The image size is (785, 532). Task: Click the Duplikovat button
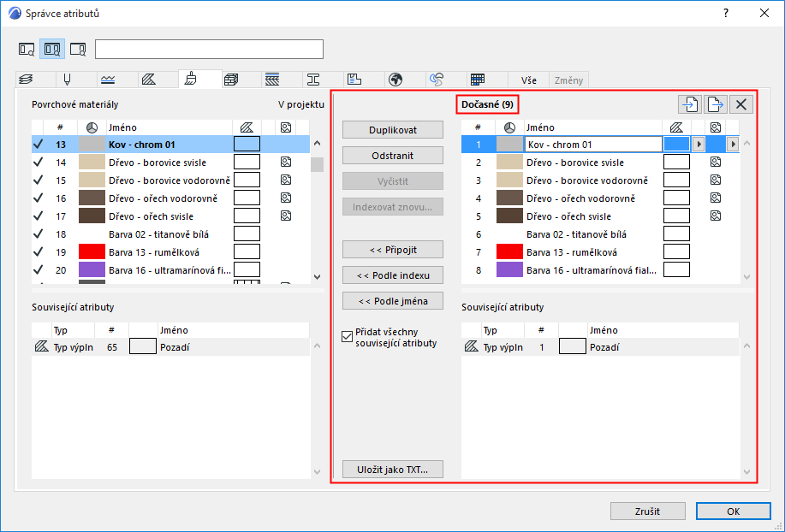393,130
